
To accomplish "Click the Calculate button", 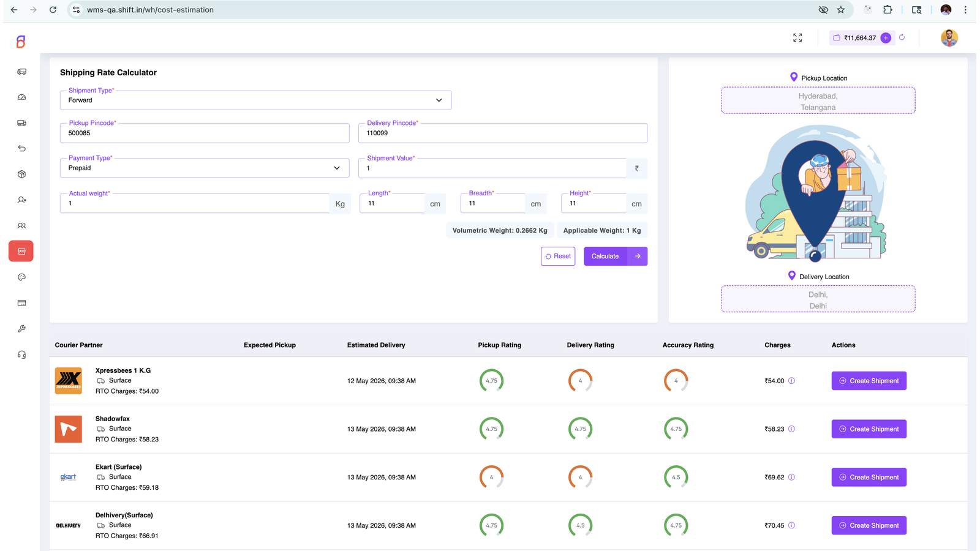I will [616, 257].
